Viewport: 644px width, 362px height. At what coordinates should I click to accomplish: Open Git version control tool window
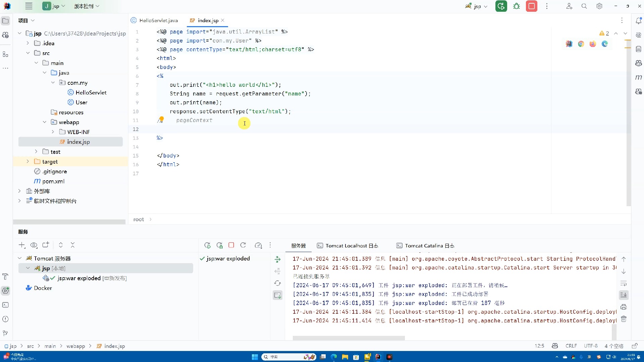(5, 333)
